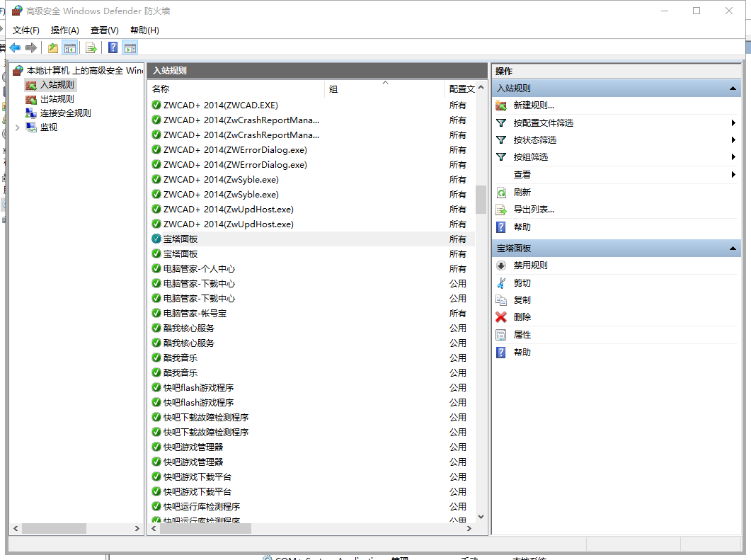
Task: Toggle the show/hide console tree icon
Action: pos(70,47)
